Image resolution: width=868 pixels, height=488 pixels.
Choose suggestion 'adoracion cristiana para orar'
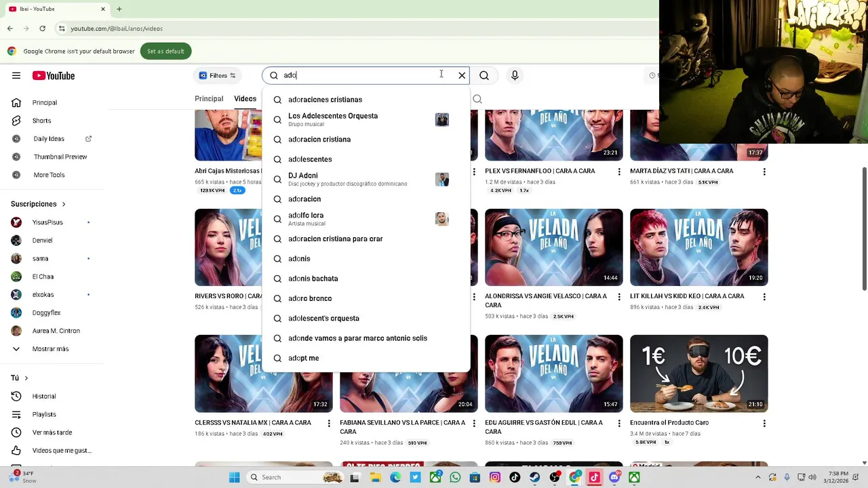pyautogui.click(x=366, y=239)
